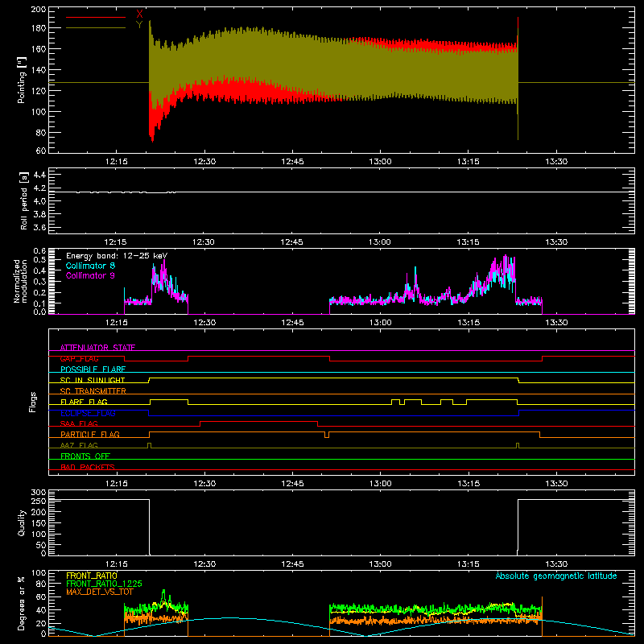The width and height of the screenshot is (644, 644).
Task: Click the olive AAZ_FLAG label
Action: [79, 445]
